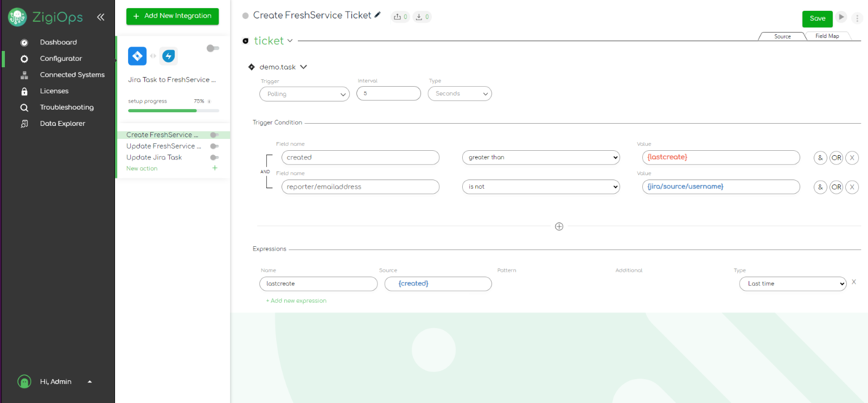Open Configurator from the sidebar
Viewport: 868px width, 403px height.
point(61,59)
